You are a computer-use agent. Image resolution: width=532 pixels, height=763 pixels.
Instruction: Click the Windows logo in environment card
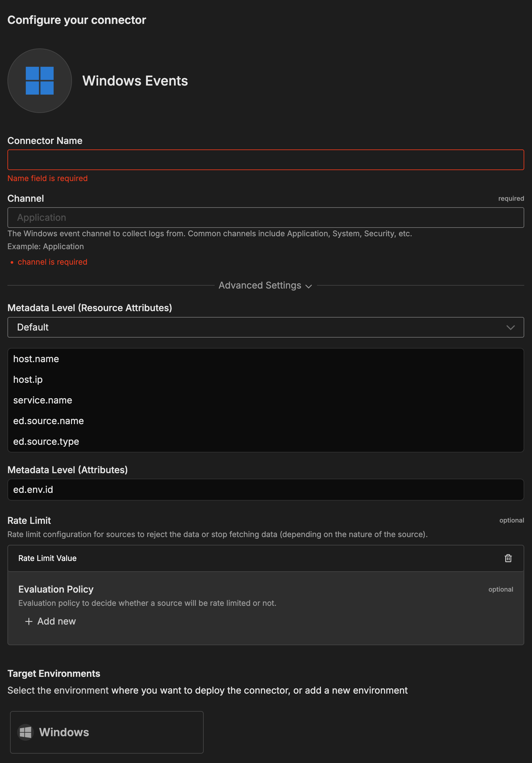click(26, 732)
